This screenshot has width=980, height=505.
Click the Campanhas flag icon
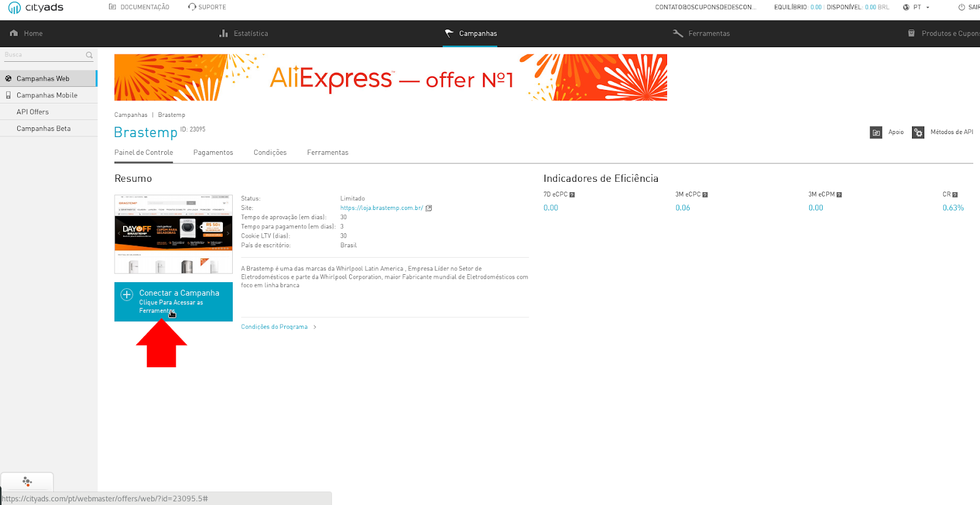[449, 33]
